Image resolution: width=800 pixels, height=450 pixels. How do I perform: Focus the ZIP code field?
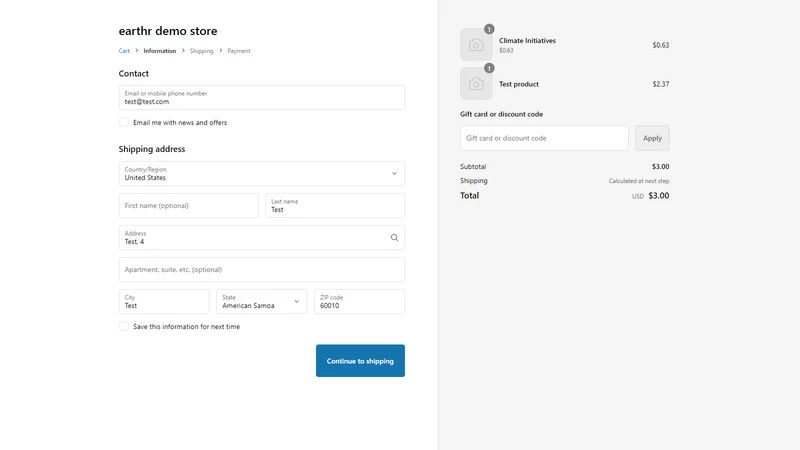tap(359, 302)
